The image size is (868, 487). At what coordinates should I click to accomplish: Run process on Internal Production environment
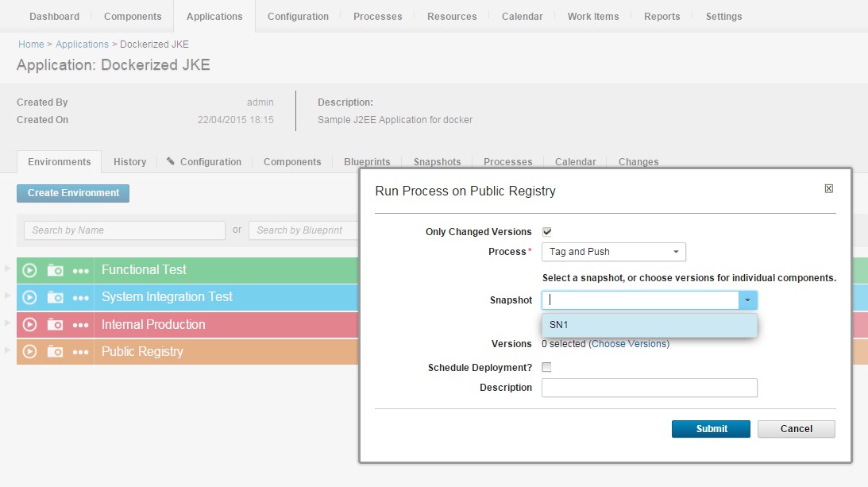(x=29, y=325)
